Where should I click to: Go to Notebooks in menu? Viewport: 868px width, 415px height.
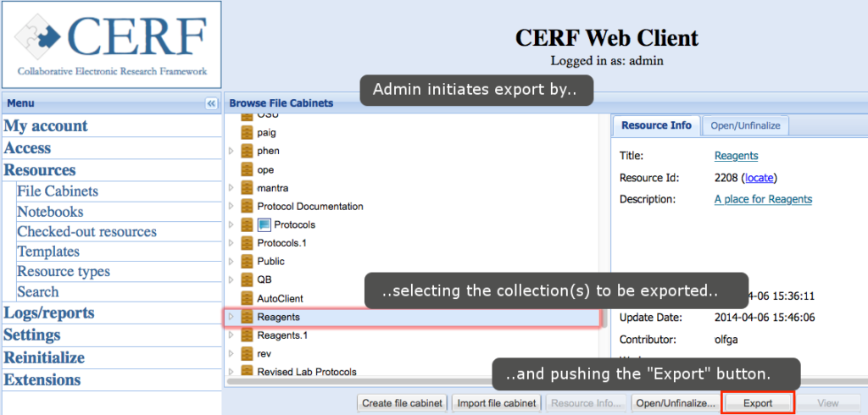(50, 212)
